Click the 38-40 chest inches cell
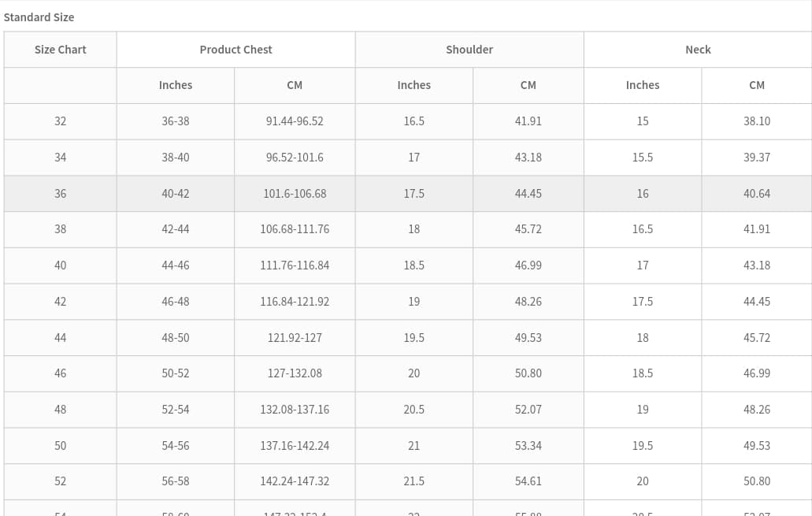Screen dimensions: 812x516 [x=176, y=158]
